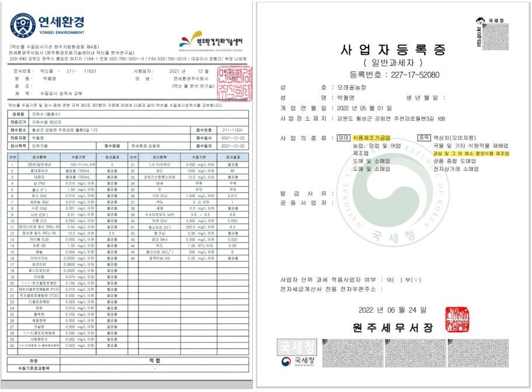Click the vertical nts.go.kr text
Viewport: 532px width, 392px height.
(479, 36)
